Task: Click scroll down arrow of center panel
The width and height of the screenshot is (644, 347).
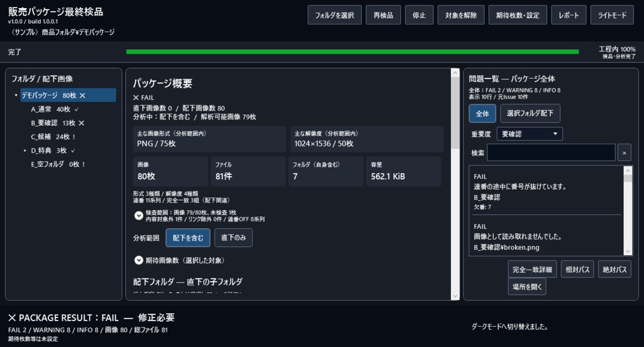Action: 455,295
